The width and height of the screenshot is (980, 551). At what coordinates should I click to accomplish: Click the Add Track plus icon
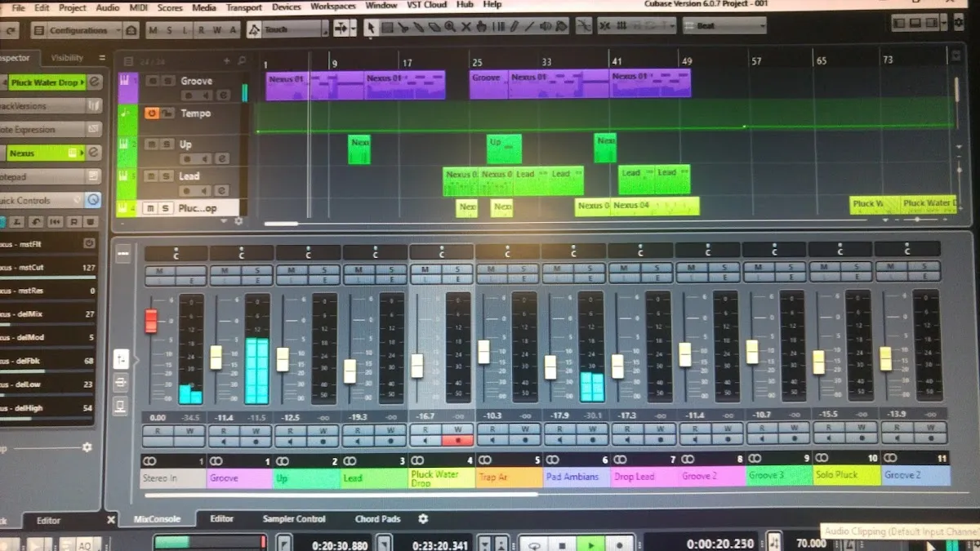pyautogui.click(x=227, y=60)
